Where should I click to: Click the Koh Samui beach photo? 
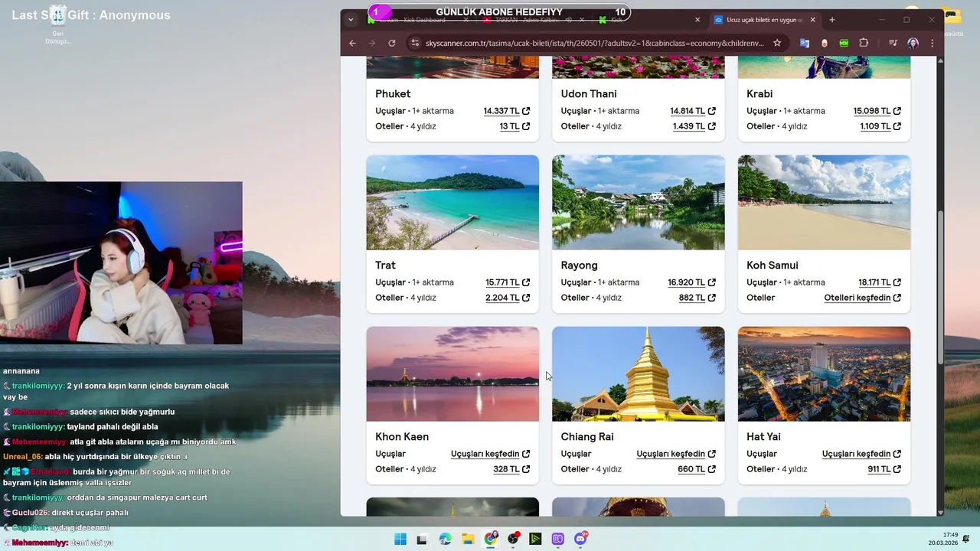(x=825, y=203)
